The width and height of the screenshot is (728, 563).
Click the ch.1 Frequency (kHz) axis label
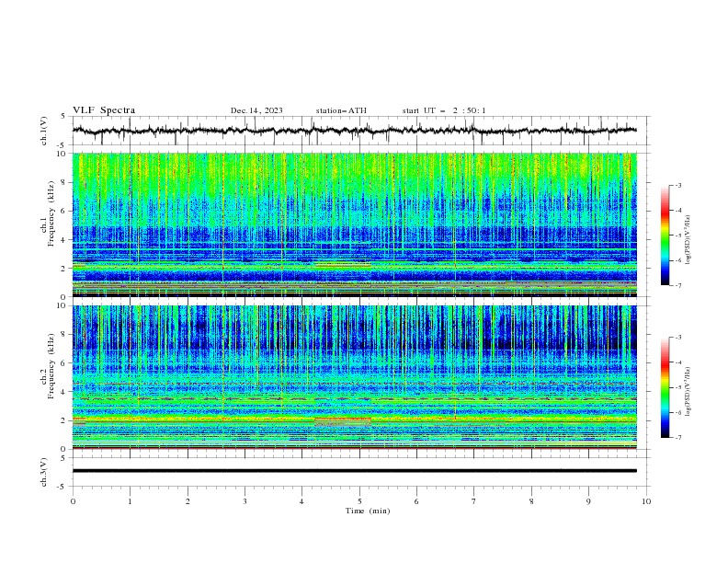[x=48, y=213]
